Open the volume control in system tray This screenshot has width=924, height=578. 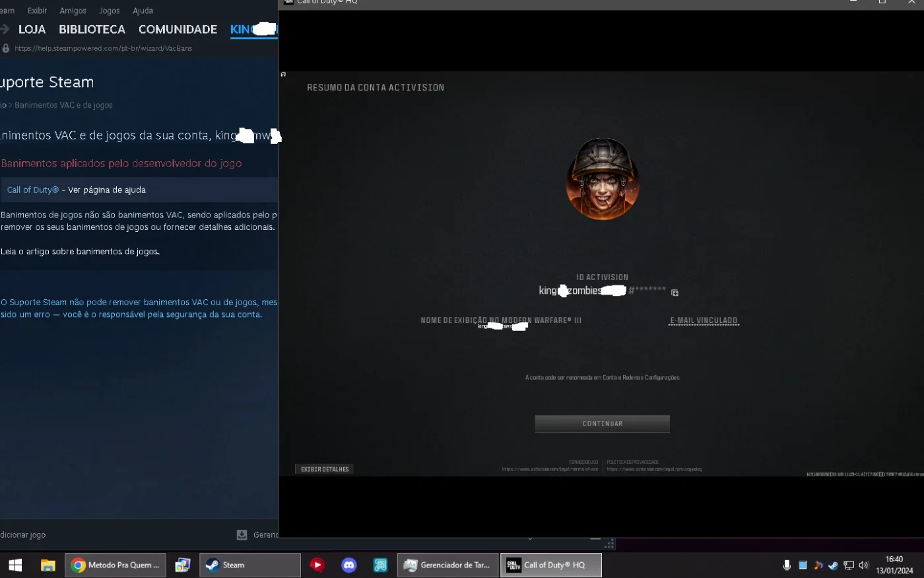tap(864, 565)
